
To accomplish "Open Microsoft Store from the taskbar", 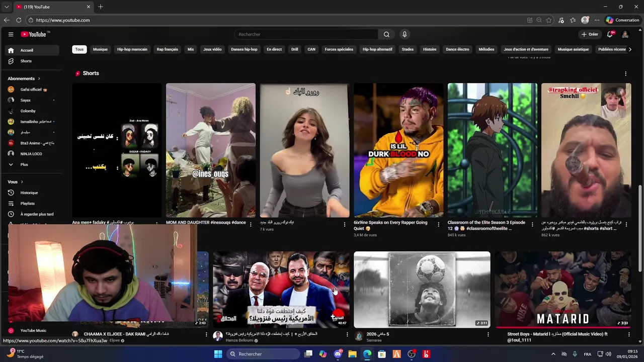I will pyautogui.click(x=382, y=354).
